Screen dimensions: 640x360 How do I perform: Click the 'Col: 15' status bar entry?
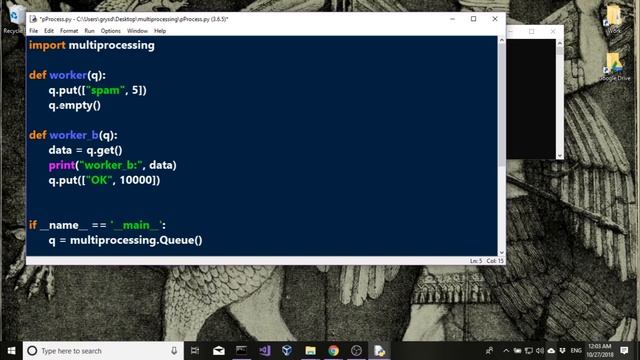pyautogui.click(x=495, y=261)
